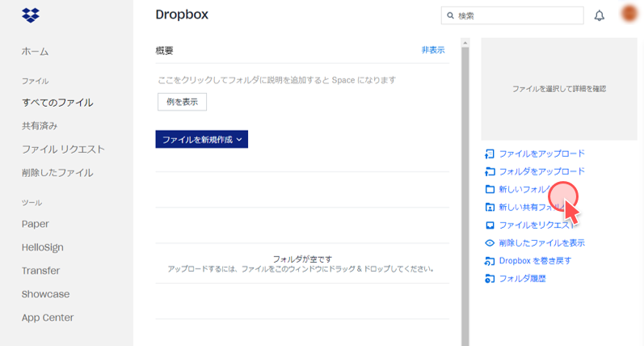Click the search magnifier icon
644x346 pixels.
[451, 15]
